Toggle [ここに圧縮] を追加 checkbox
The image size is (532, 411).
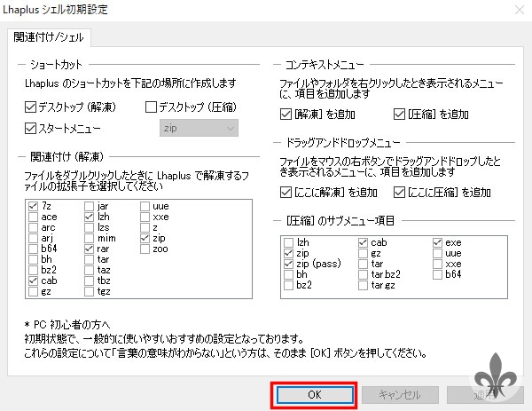pos(399,193)
